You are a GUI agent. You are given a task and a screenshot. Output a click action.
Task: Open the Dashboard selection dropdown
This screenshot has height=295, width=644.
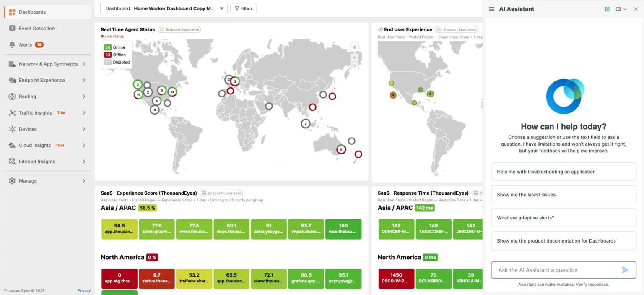[x=164, y=8]
